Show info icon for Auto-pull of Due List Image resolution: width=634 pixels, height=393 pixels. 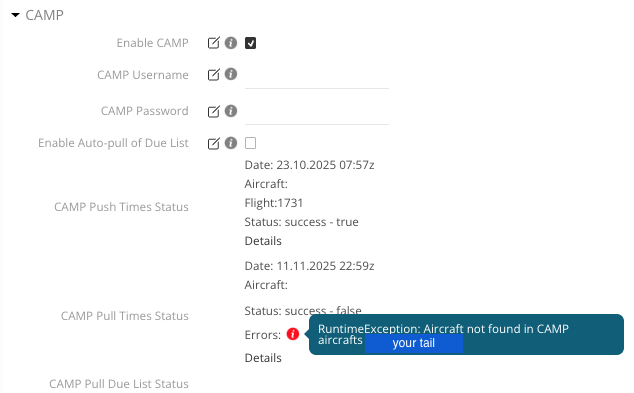(231, 143)
